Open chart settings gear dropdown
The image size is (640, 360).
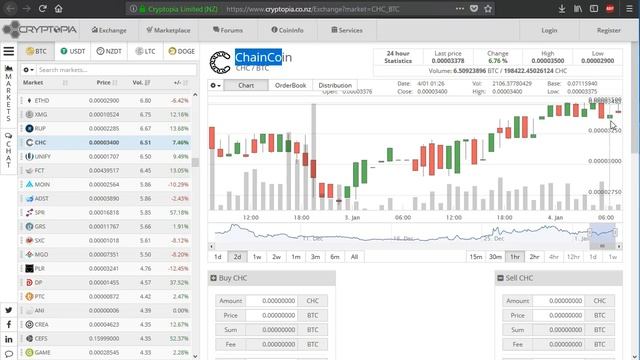coord(216,85)
